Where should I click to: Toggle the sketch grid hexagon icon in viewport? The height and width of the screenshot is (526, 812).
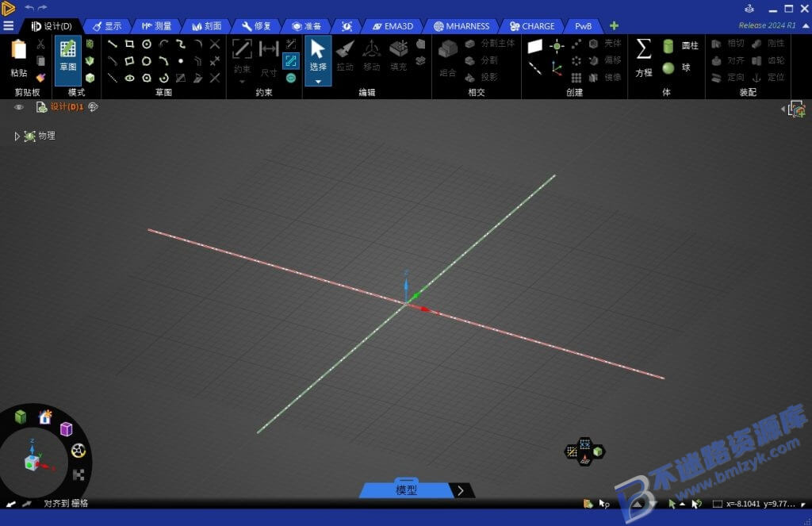pos(572,452)
